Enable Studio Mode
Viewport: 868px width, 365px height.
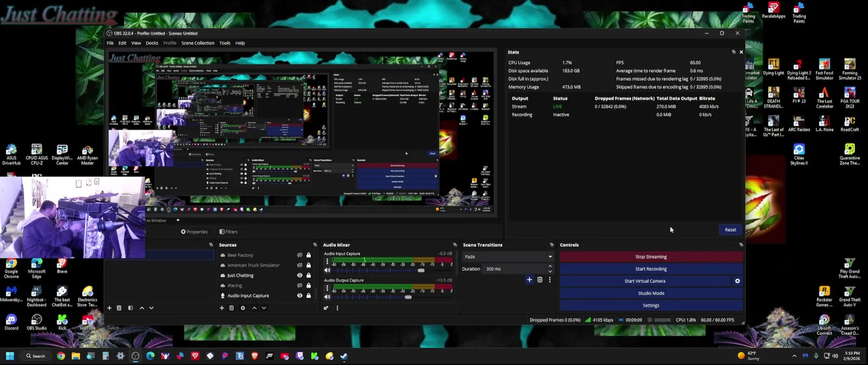click(x=651, y=293)
